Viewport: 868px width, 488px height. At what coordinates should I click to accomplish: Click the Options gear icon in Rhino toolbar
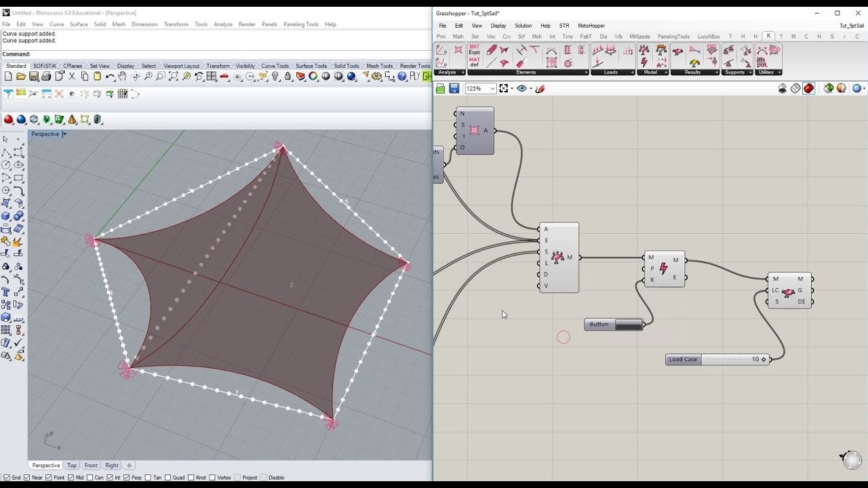(376, 76)
